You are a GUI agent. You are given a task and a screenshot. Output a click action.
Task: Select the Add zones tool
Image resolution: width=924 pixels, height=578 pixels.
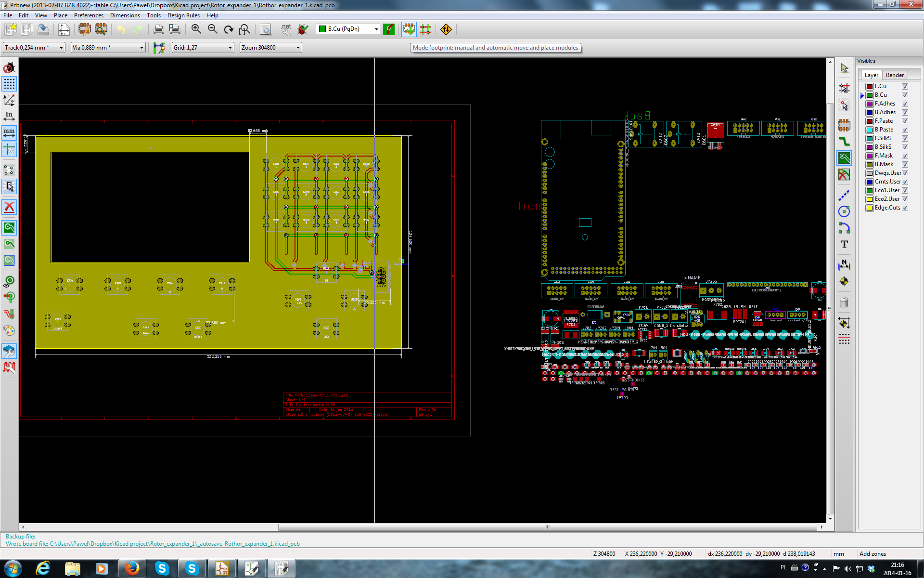click(844, 158)
